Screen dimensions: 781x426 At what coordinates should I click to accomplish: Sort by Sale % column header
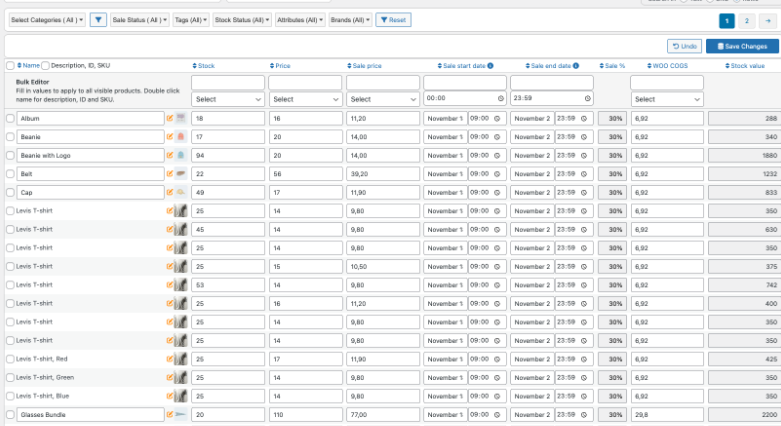click(612, 66)
